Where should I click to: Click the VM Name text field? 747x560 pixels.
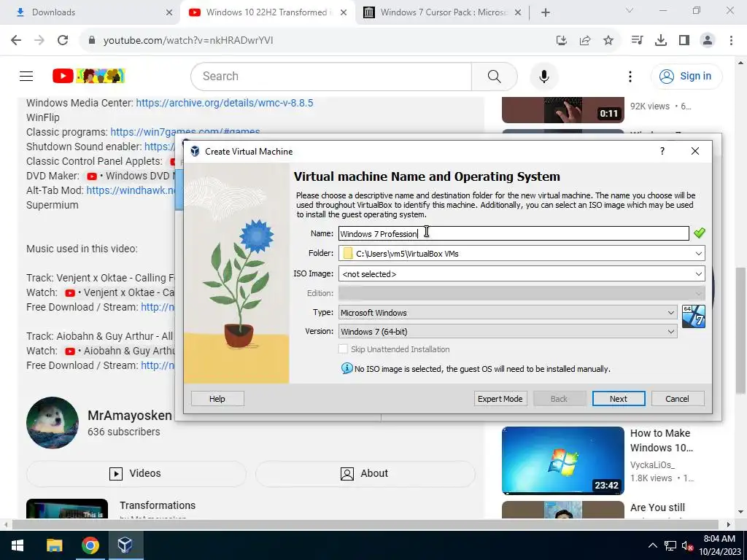click(x=514, y=233)
